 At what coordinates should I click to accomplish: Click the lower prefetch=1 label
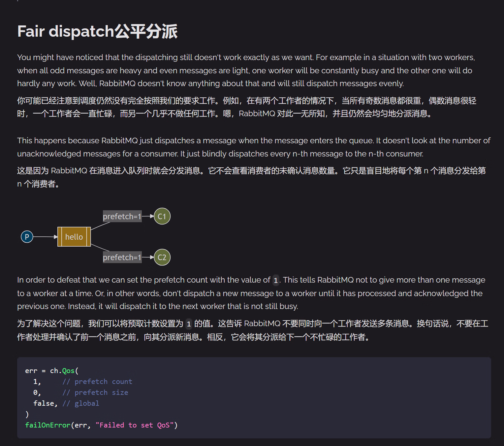[122, 257]
